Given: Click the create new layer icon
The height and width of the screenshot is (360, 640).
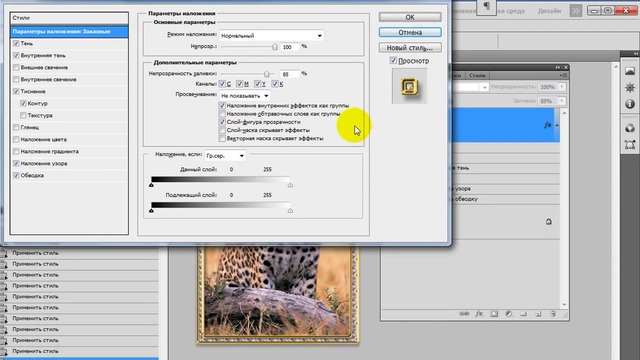Looking at the screenshot, I should pyautogui.click(x=538, y=314).
